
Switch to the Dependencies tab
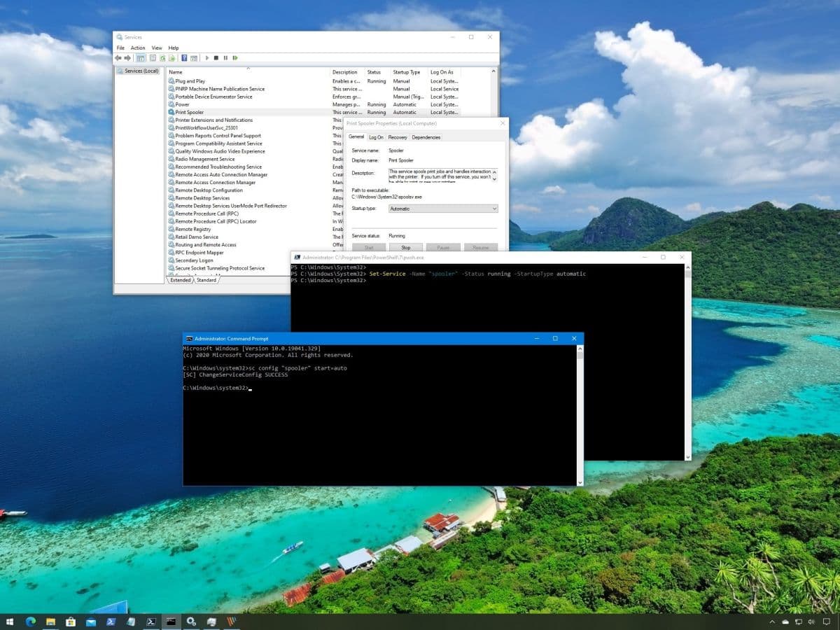coord(426,137)
